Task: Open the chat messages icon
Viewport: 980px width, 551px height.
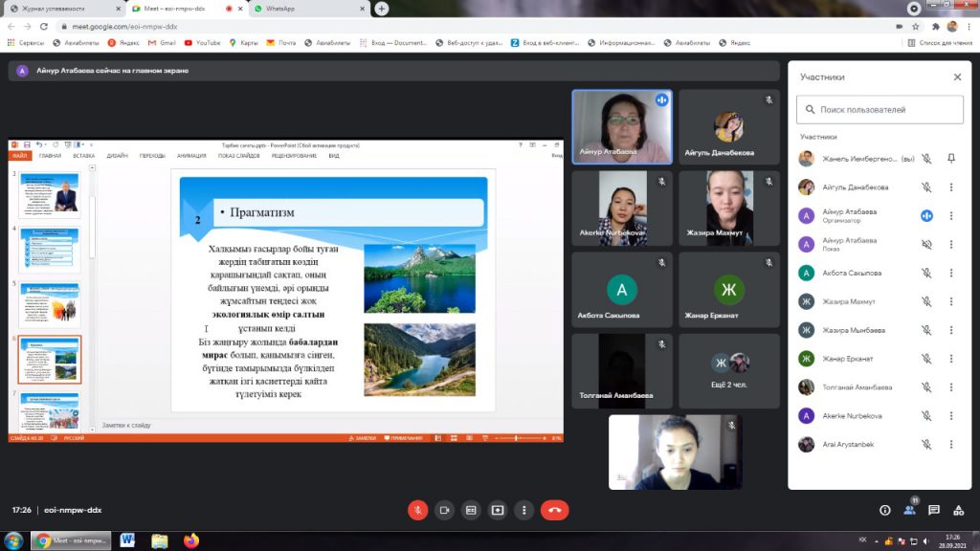Action: tap(934, 510)
